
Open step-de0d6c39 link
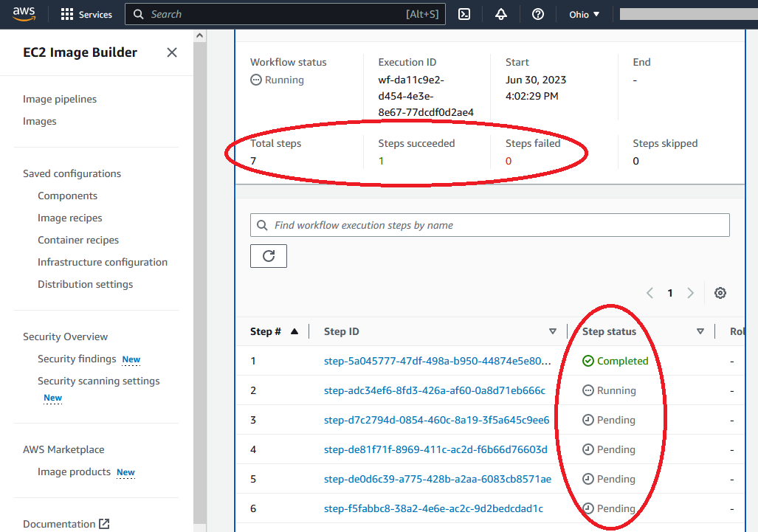click(x=438, y=479)
